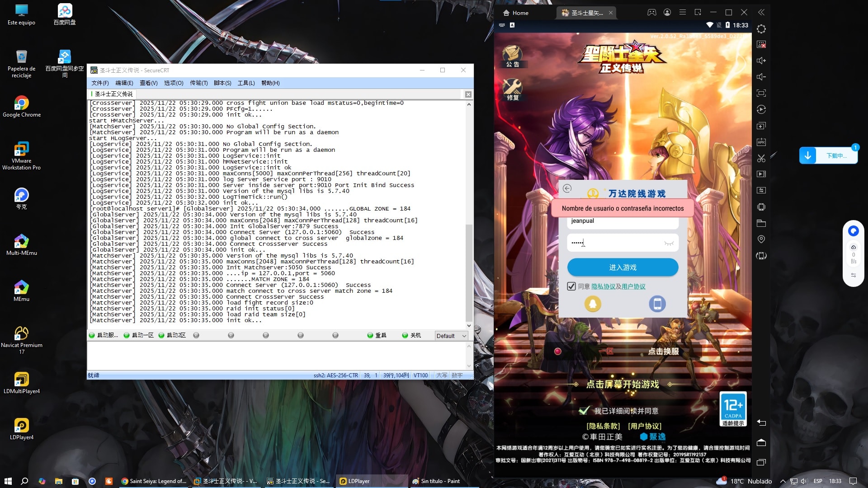
Task: Open the 文件(F) menu
Action: tap(100, 83)
